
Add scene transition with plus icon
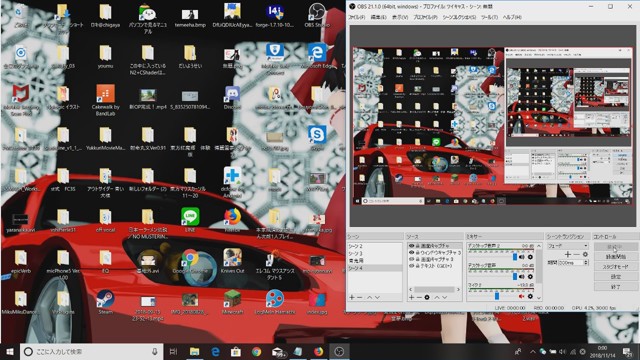(568, 254)
